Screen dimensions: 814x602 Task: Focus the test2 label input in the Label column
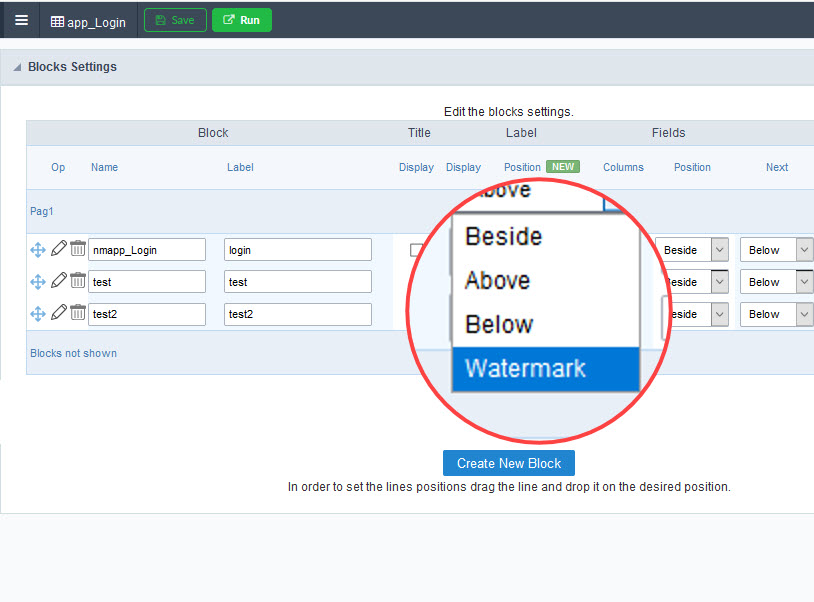[x=298, y=314]
